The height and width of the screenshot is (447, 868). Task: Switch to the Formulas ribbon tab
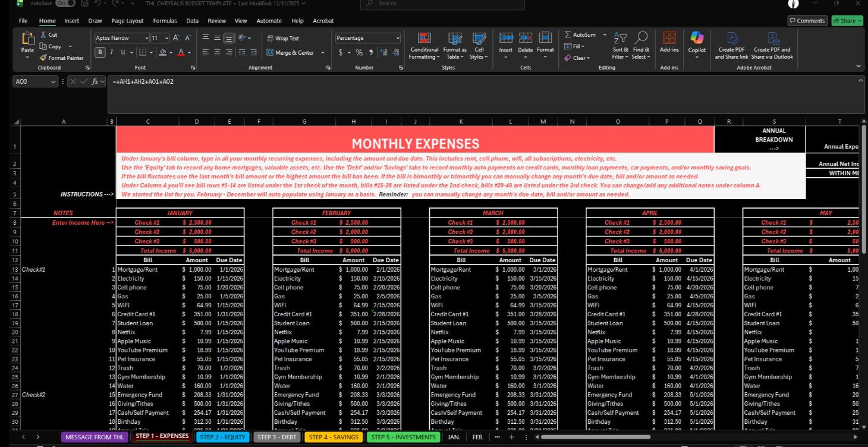click(x=165, y=20)
